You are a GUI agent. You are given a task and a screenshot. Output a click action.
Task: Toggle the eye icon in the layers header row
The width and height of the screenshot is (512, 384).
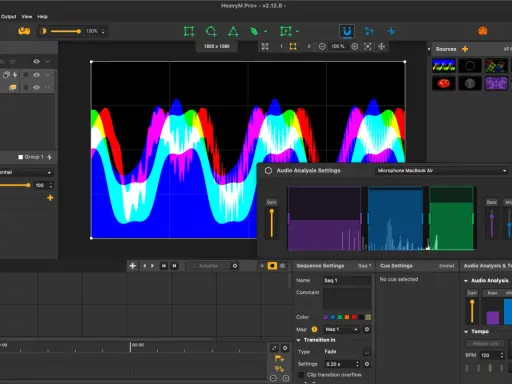pos(36,61)
